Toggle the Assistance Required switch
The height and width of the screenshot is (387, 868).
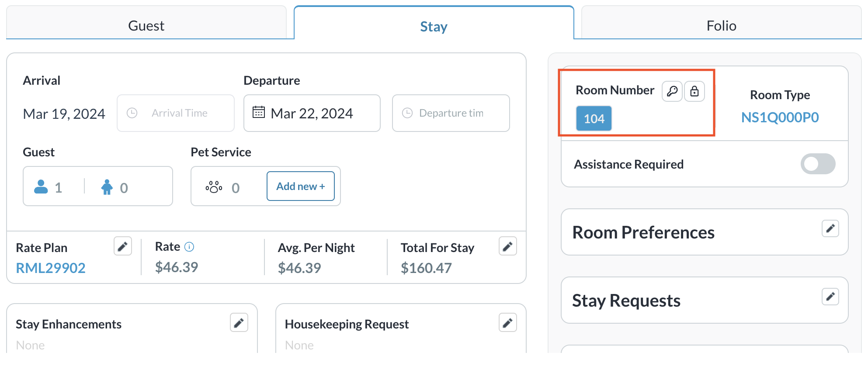tap(817, 164)
